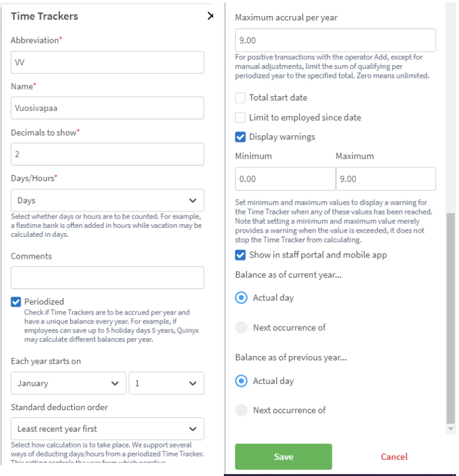The image size is (459, 476).
Task: Click the Maximum accrual per year field
Action: point(335,40)
